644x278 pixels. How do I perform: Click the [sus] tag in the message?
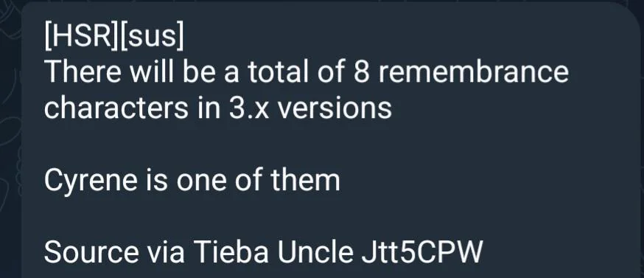153,37
